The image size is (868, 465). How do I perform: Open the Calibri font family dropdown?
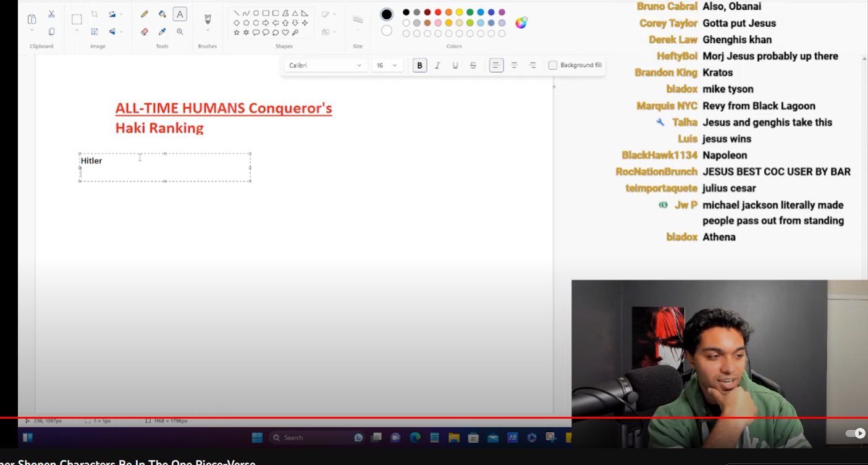pos(325,65)
